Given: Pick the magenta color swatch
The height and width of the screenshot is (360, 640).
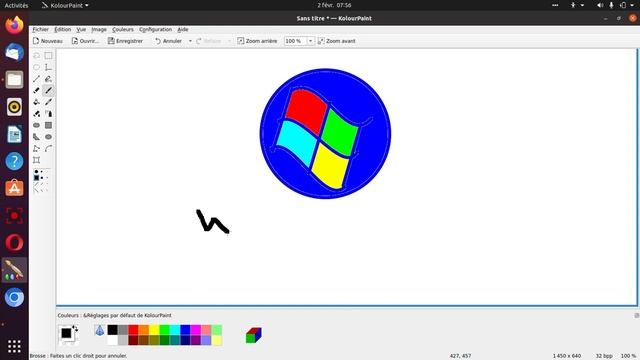Looking at the screenshot, I should tap(196, 330).
